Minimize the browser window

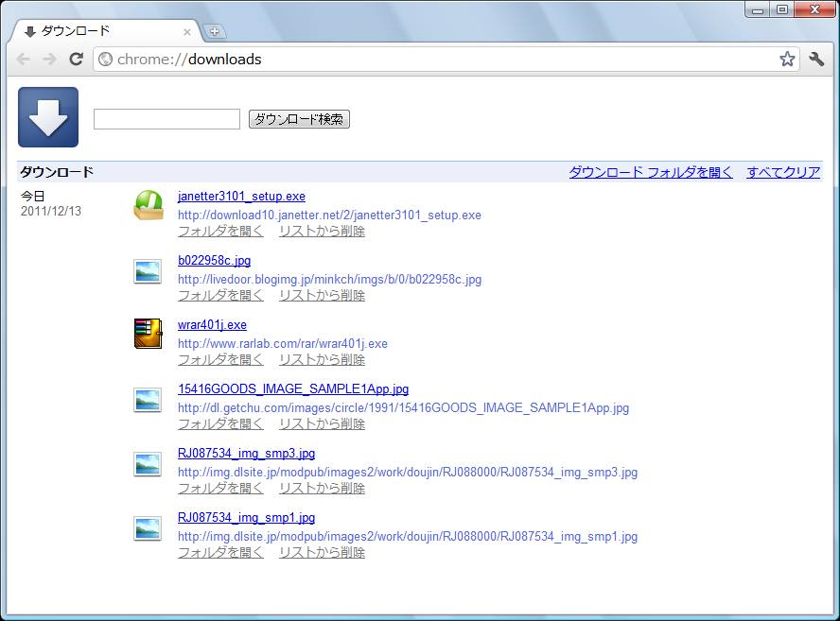[758, 9]
